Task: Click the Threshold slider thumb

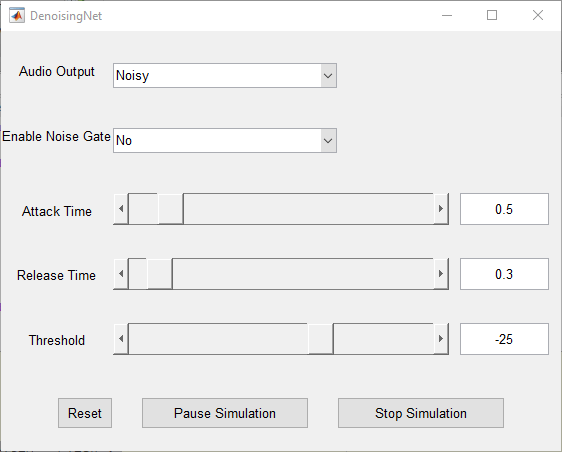Action: (x=321, y=339)
